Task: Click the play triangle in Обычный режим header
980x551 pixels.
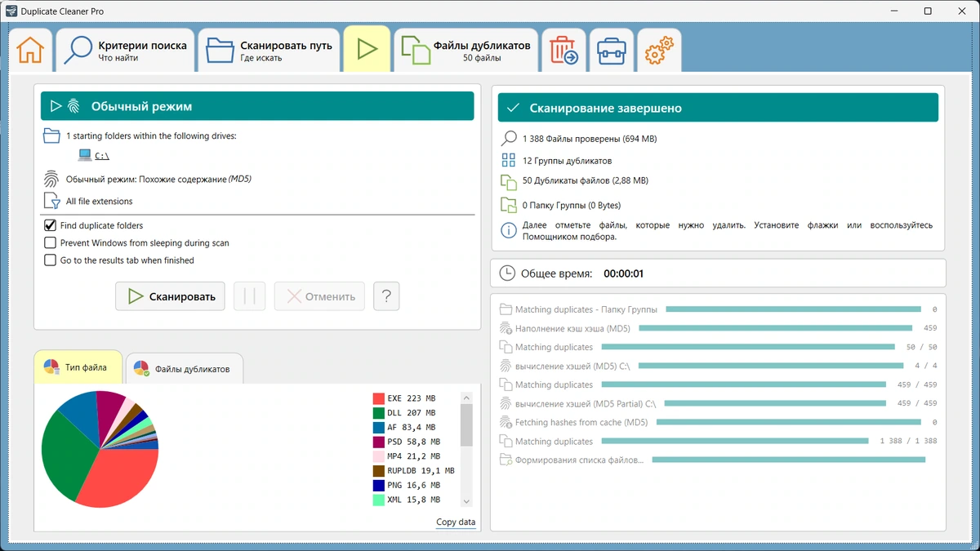Action: (x=56, y=106)
